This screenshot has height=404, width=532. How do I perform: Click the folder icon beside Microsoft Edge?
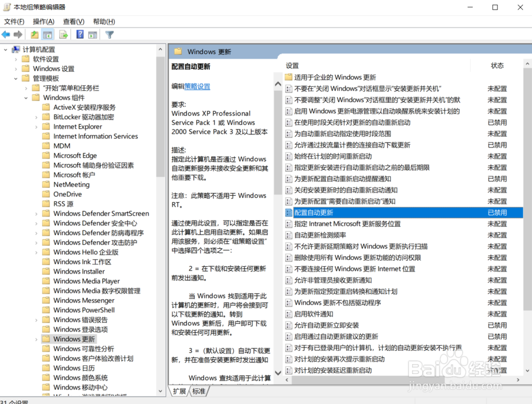point(46,155)
